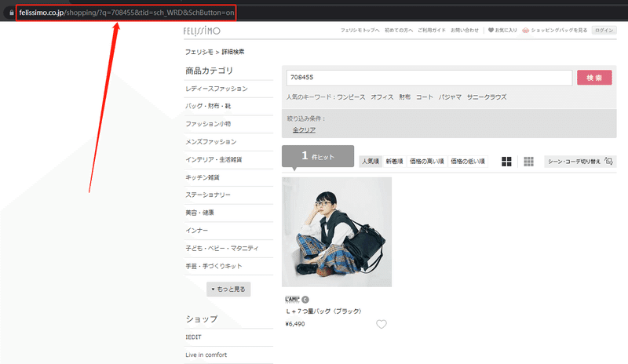The image size is (628, 364).
Task: Expand more categories with もっと見る
Action: (x=228, y=289)
